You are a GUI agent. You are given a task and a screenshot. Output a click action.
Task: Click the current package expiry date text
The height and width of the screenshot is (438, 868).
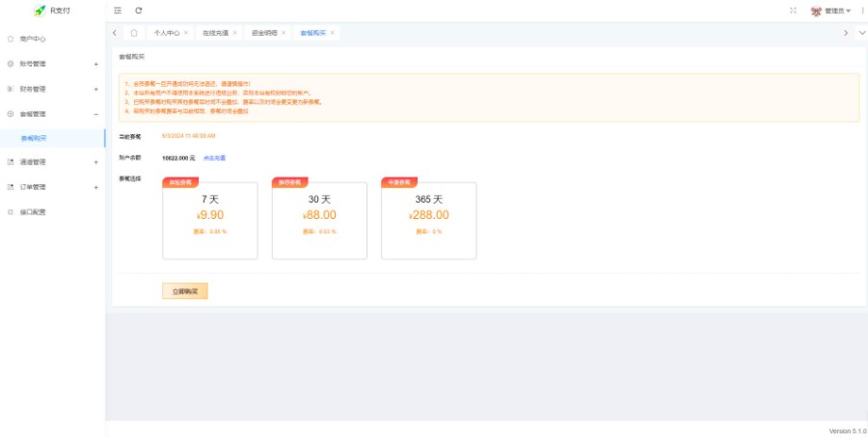pyautogui.click(x=189, y=136)
